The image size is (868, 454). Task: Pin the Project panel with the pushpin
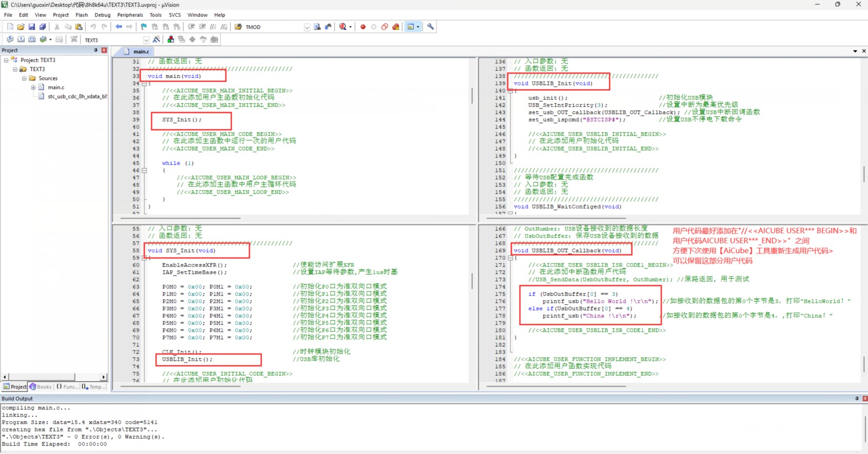pos(96,50)
